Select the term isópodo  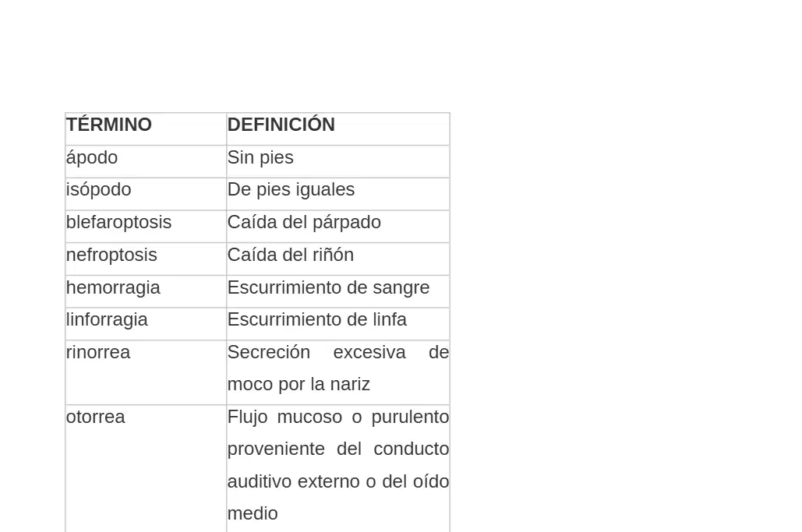pyautogui.click(x=99, y=190)
